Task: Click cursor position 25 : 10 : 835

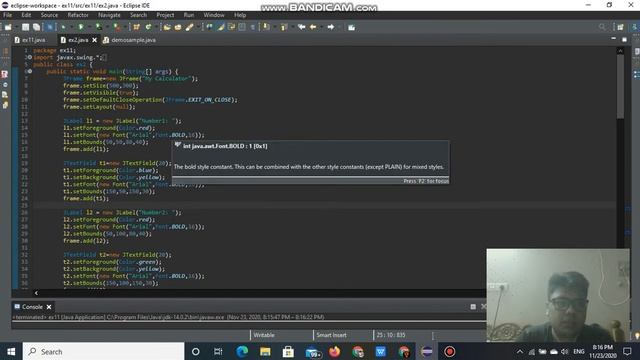Action: click(x=391, y=335)
